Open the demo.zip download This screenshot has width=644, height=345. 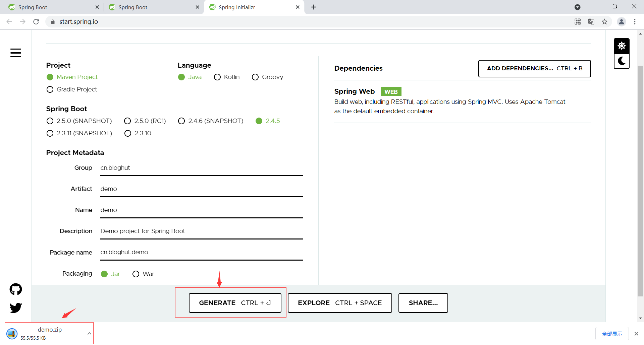tap(50, 333)
